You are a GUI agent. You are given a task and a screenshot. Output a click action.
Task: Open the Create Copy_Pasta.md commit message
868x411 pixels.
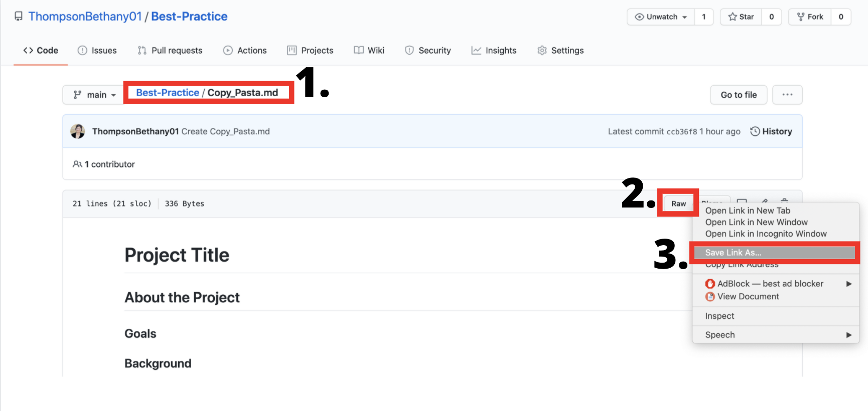pyautogui.click(x=226, y=131)
